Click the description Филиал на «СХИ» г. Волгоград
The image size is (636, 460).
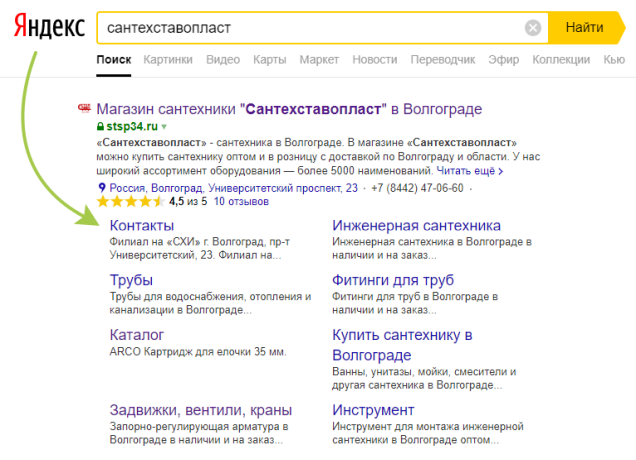click(x=200, y=248)
